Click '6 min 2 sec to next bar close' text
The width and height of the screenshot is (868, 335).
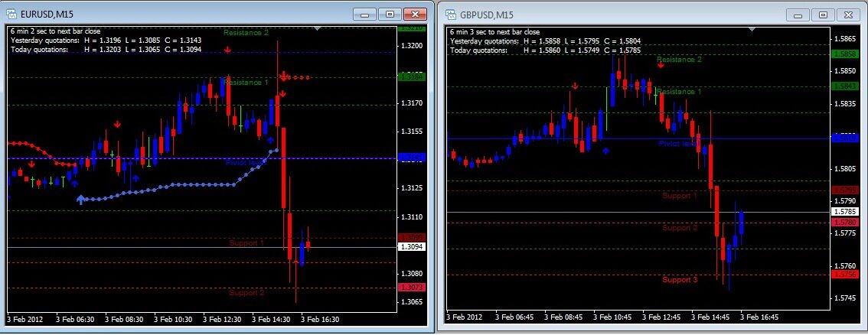[x=55, y=31]
